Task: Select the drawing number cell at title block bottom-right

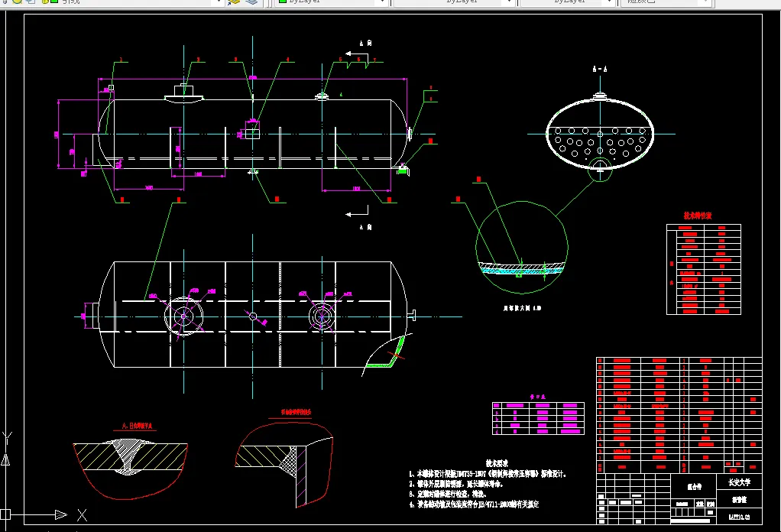Action: point(739,517)
